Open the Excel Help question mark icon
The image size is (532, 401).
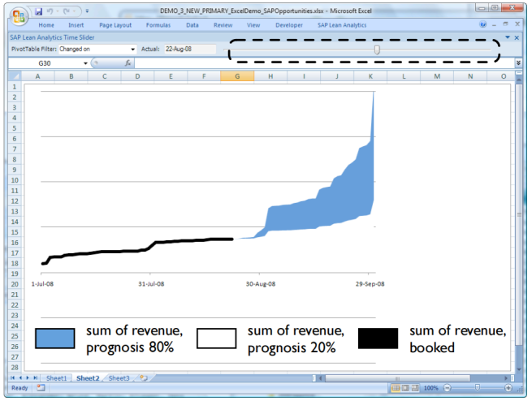[x=482, y=24]
